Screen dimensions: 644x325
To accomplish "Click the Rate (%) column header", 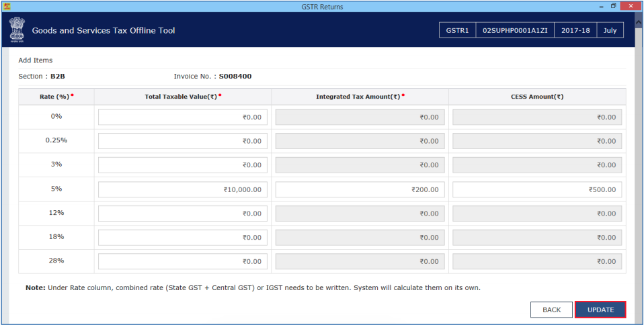I will coord(56,97).
